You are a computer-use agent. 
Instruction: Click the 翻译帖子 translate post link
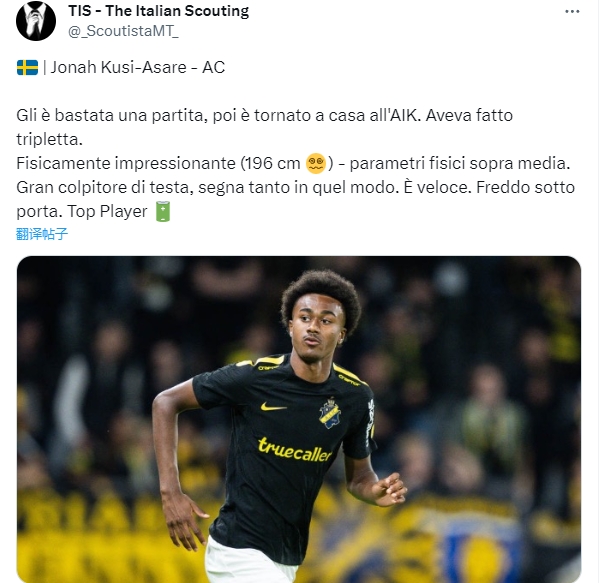pyautogui.click(x=42, y=234)
